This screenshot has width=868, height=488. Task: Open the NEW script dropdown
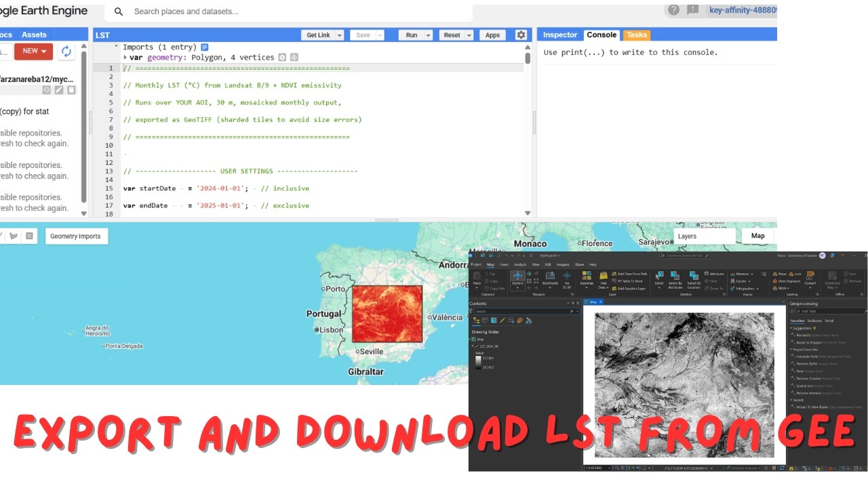(33, 52)
